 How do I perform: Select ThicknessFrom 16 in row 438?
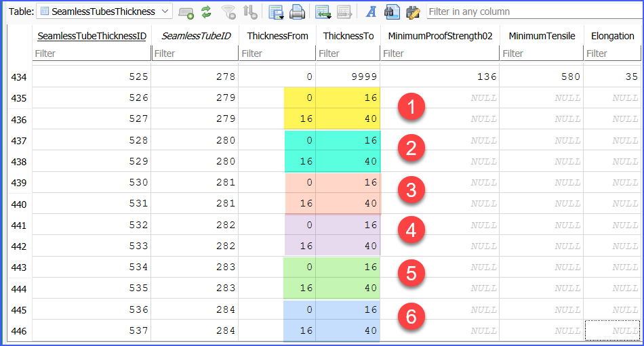277,161
